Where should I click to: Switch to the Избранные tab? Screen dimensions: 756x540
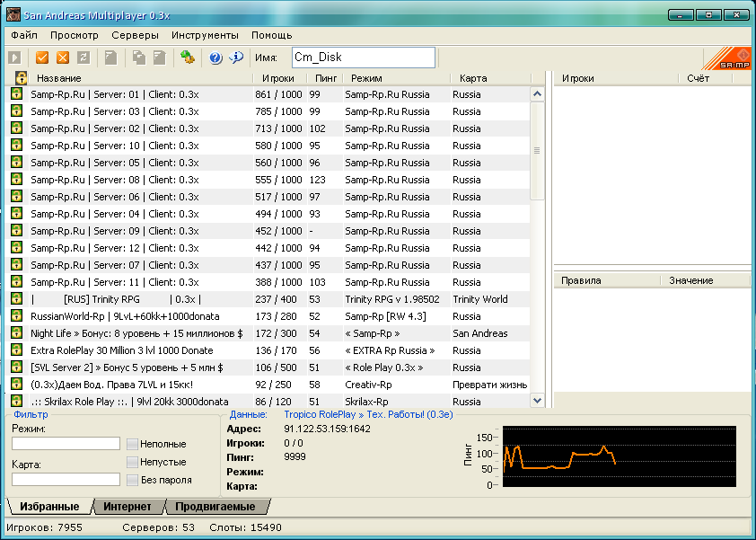49,507
